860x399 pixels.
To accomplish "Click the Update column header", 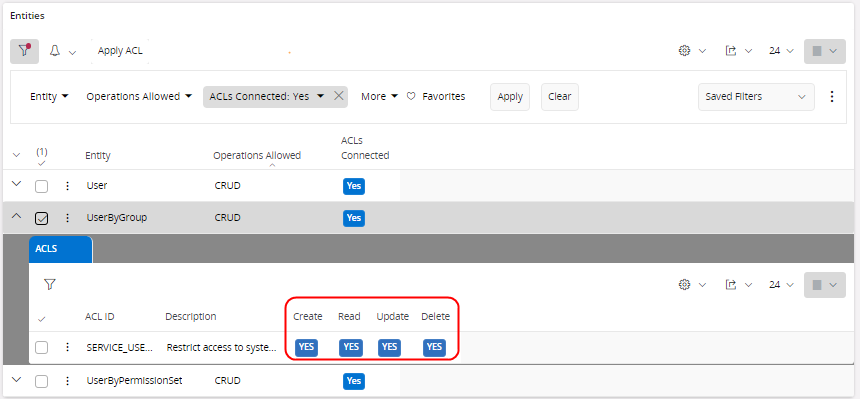I will tap(393, 317).
